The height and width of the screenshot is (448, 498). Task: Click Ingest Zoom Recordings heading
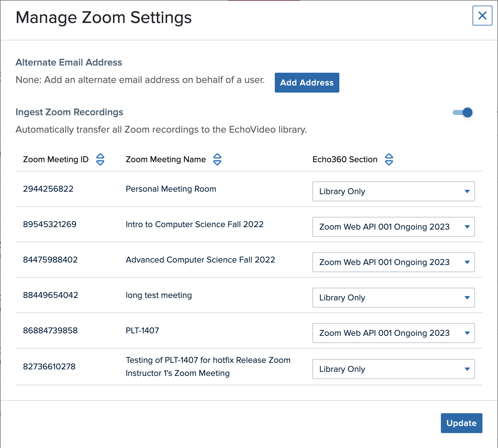pyautogui.click(x=69, y=112)
